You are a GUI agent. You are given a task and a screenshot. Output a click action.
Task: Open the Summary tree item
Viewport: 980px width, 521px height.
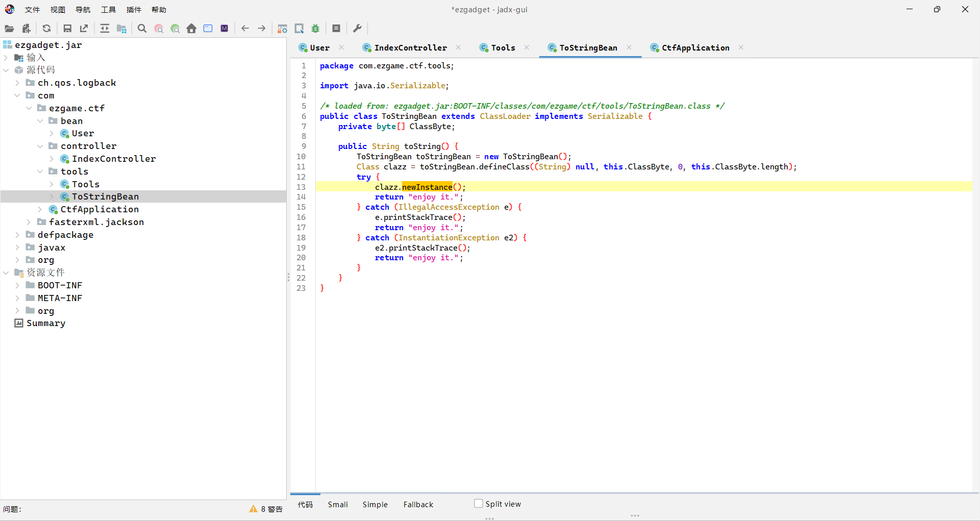[46, 323]
